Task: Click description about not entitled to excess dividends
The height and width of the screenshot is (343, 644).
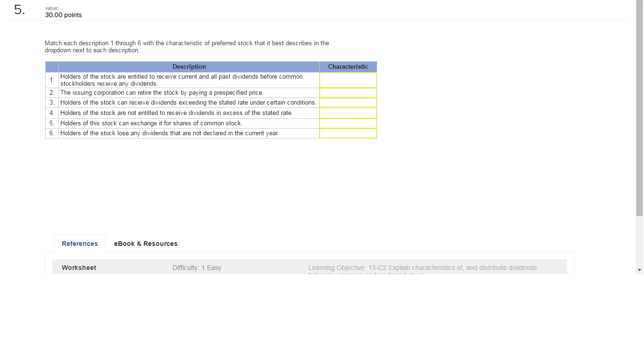Action: coord(176,113)
